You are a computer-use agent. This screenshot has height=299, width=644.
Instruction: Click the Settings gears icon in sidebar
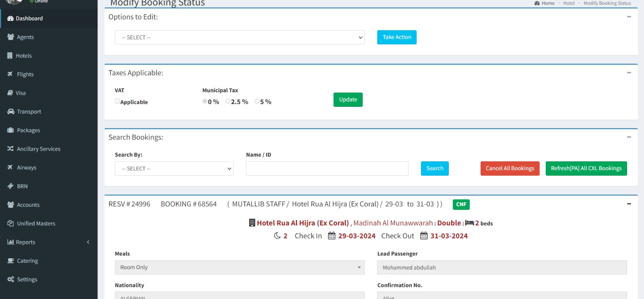10,279
